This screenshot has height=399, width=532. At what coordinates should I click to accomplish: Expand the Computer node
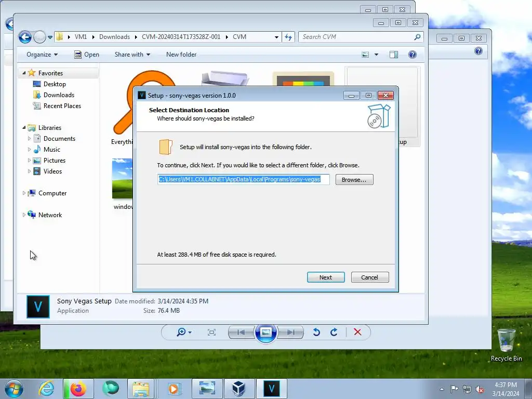[24, 193]
